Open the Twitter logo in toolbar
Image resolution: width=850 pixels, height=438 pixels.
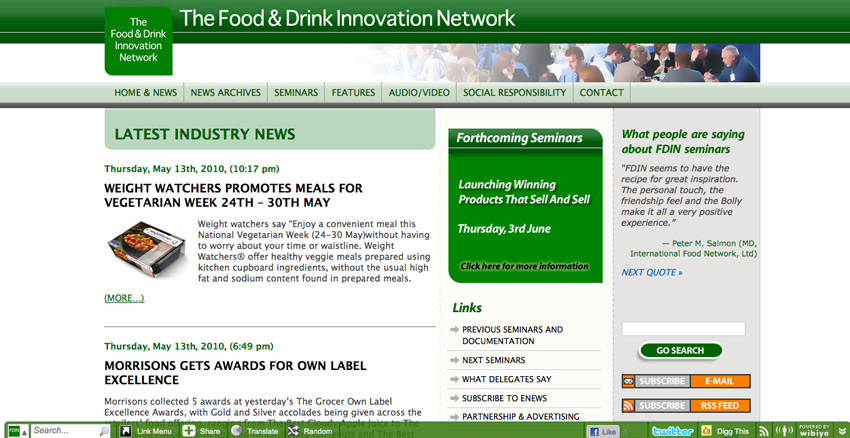(673, 431)
